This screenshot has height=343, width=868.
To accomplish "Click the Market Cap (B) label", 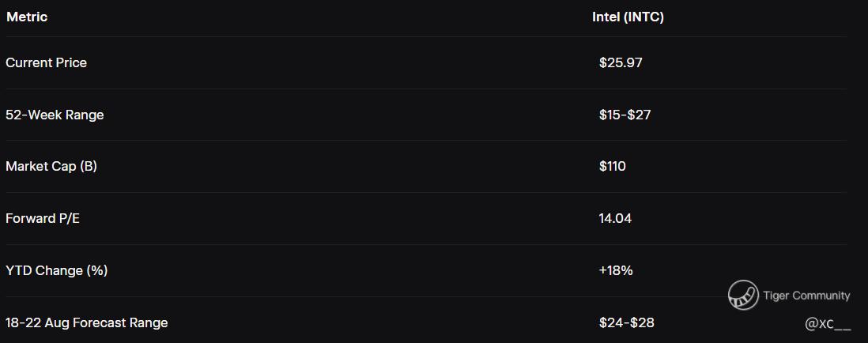I will 51,166.
